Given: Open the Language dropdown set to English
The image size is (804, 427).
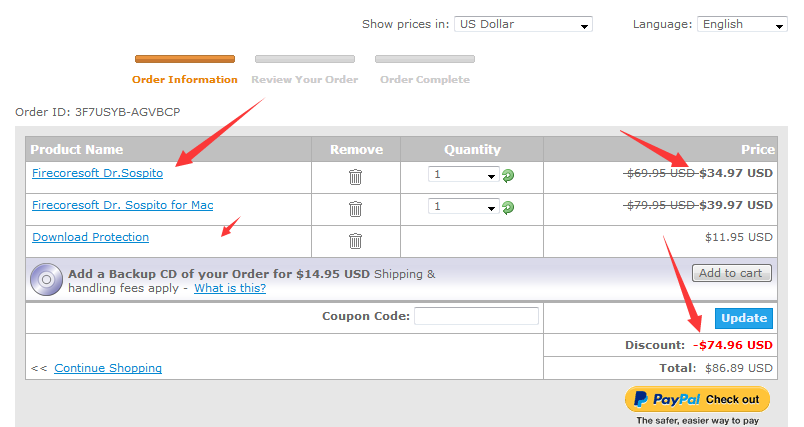Looking at the screenshot, I should (741, 24).
